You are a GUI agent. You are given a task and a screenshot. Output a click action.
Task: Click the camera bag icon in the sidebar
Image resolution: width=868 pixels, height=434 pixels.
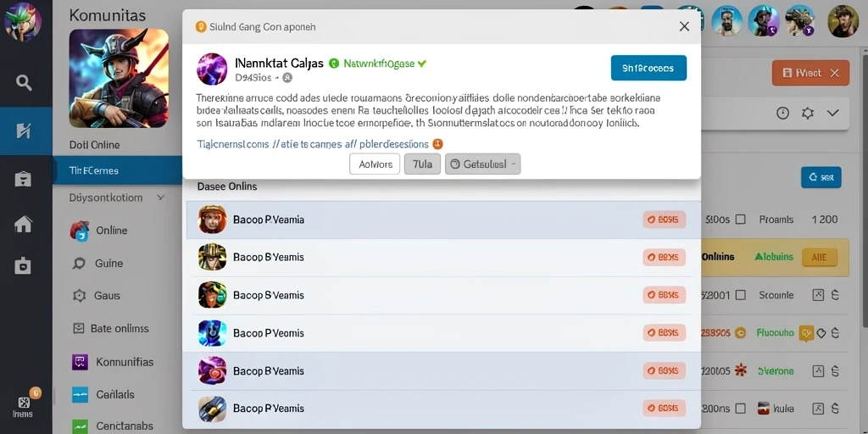(23, 265)
